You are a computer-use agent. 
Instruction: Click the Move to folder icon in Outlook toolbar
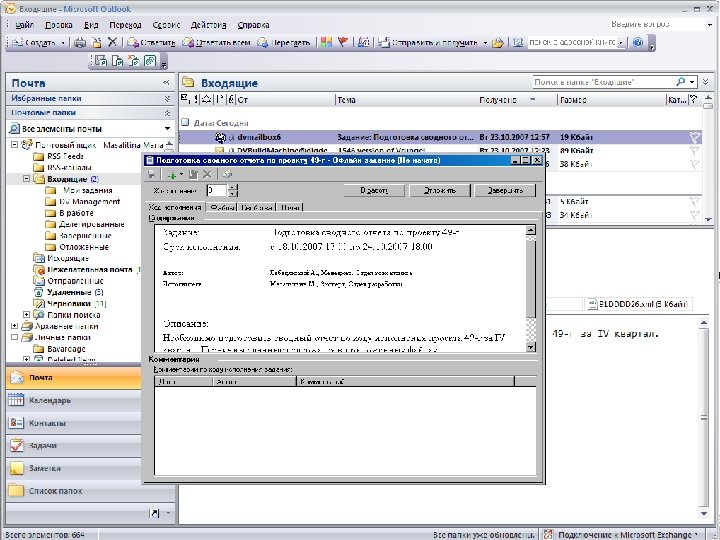point(96,43)
